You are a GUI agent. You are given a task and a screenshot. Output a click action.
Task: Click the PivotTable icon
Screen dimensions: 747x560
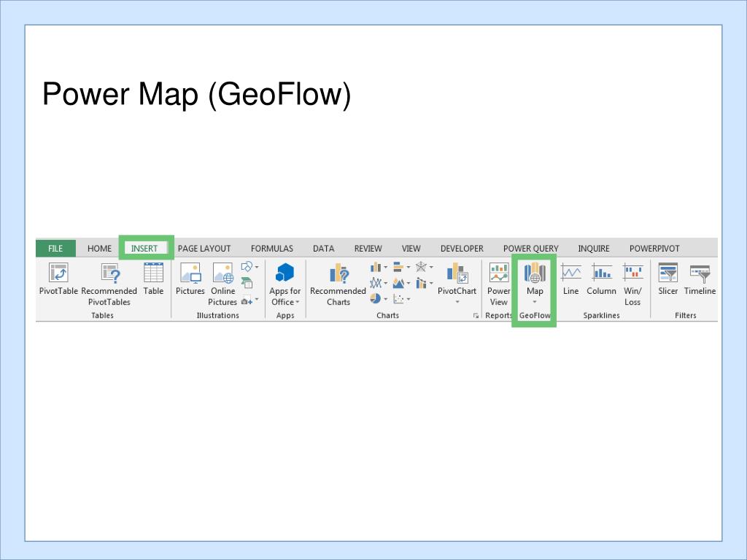(x=58, y=273)
